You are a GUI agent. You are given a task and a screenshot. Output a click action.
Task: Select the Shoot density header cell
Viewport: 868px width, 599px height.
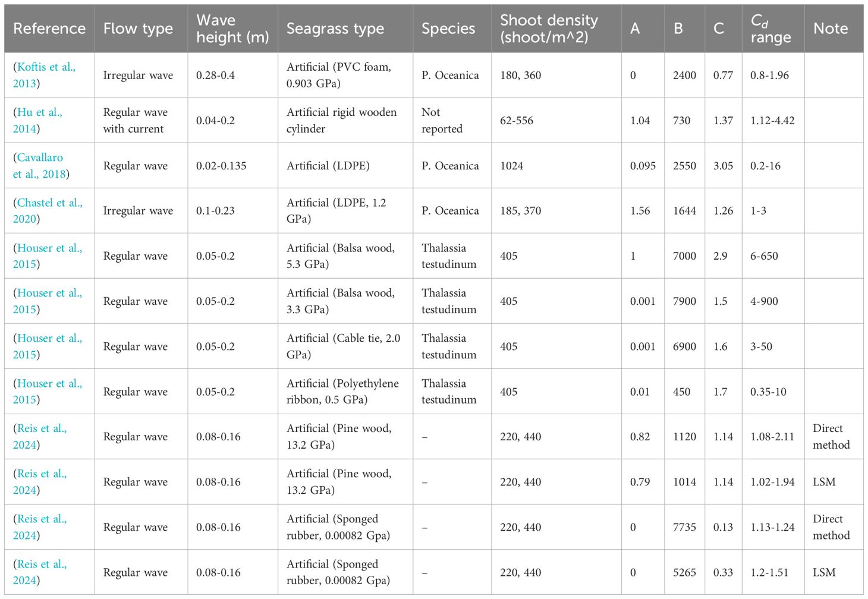click(x=549, y=29)
